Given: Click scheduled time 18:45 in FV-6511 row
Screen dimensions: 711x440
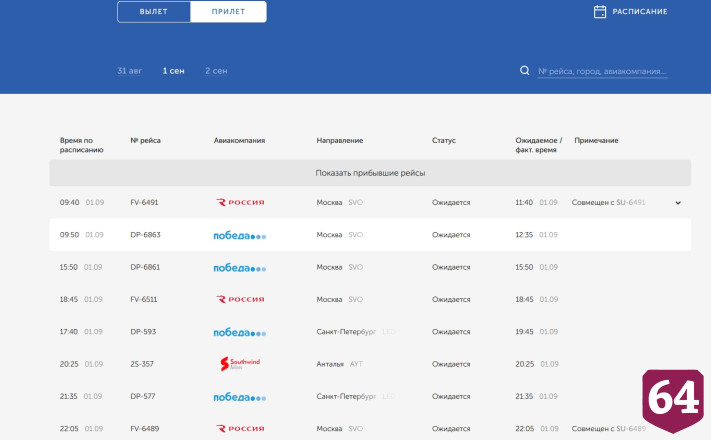Looking at the screenshot, I should pos(69,299).
